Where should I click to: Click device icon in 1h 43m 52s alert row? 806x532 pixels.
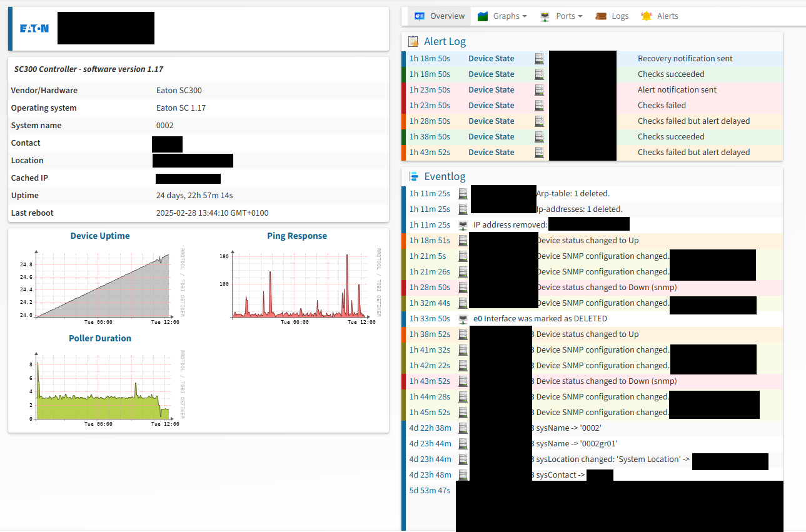point(539,153)
